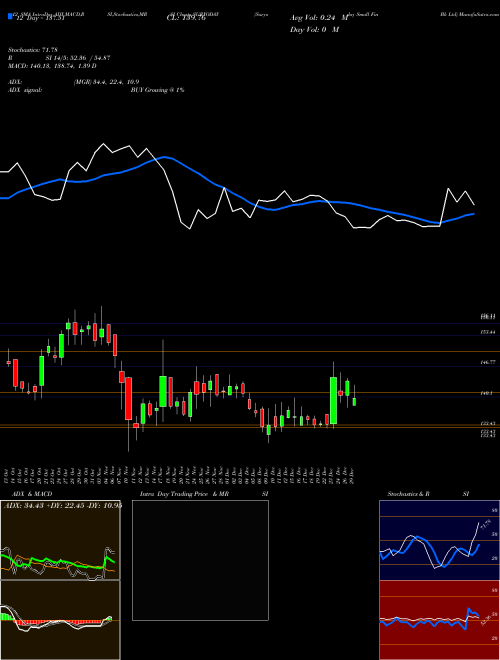Click the red RSI chart panel

(x=439, y=620)
